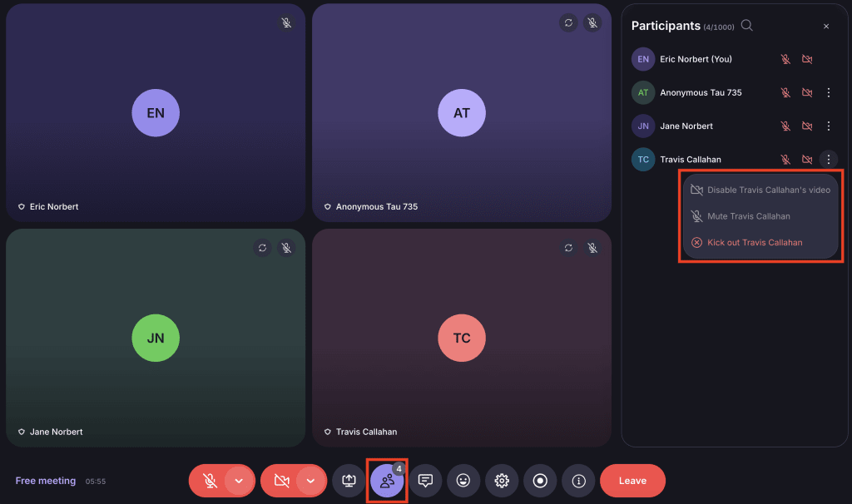Open the screen sharing icon

click(x=349, y=481)
